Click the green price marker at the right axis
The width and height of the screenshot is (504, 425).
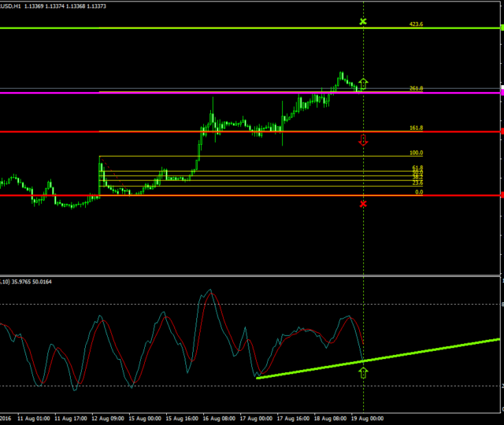pyautogui.click(x=502, y=28)
